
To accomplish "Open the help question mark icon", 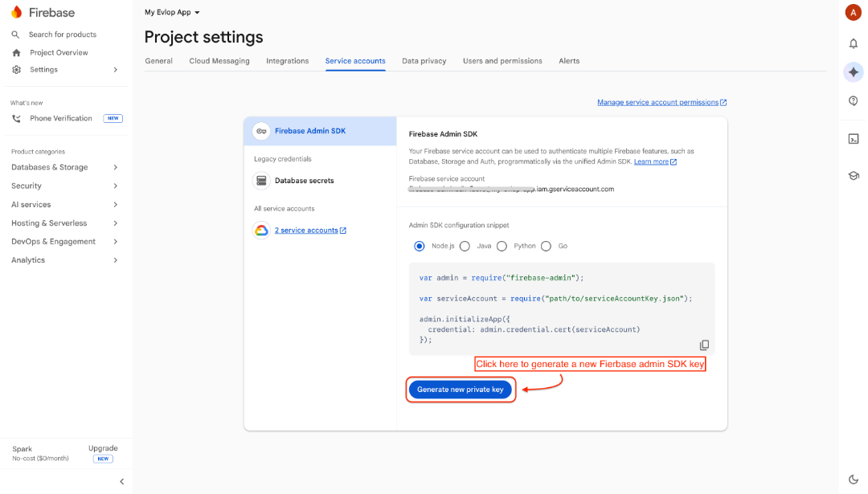I will tap(853, 100).
